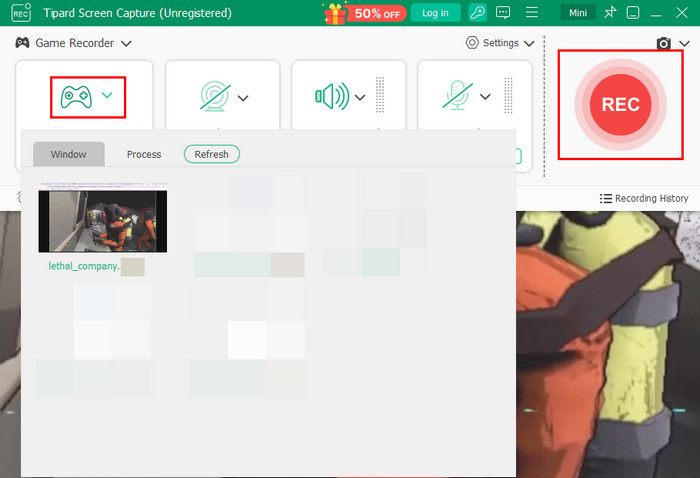Click the pin to top icon

pos(610,12)
